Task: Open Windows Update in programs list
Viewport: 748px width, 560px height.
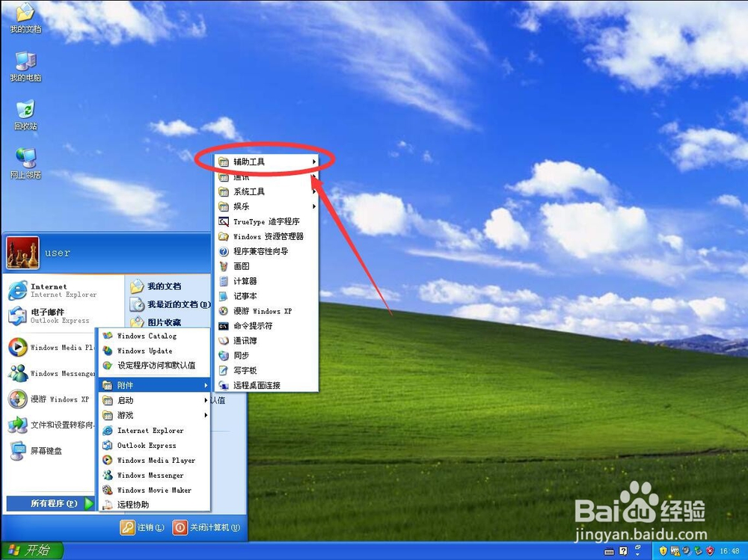Action: click(154, 351)
